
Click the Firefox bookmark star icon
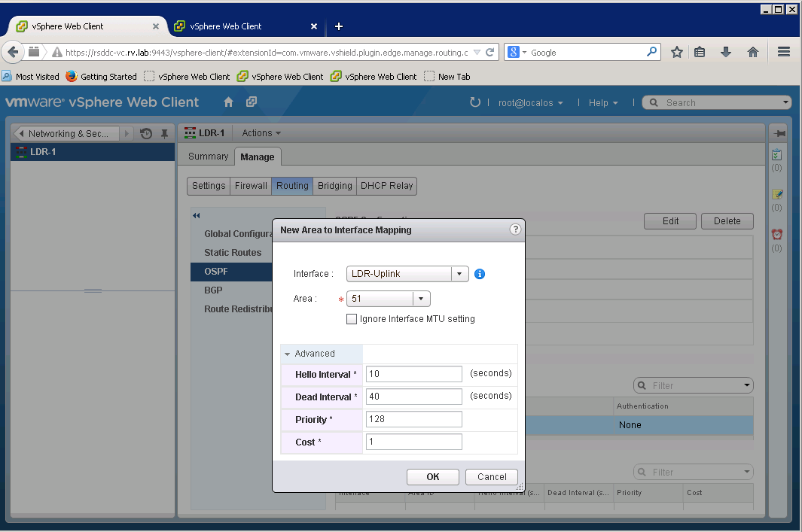677,52
